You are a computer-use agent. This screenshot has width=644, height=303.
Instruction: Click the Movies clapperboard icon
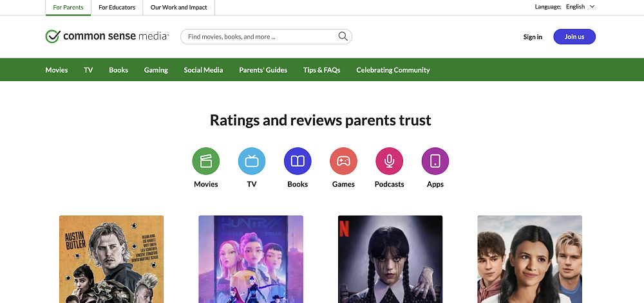pos(205,161)
